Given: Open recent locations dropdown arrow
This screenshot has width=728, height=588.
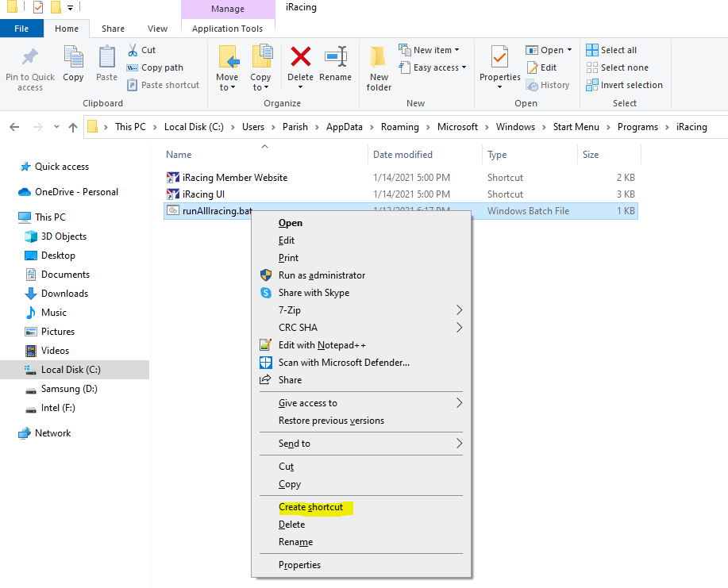Looking at the screenshot, I should (x=56, y=127).
